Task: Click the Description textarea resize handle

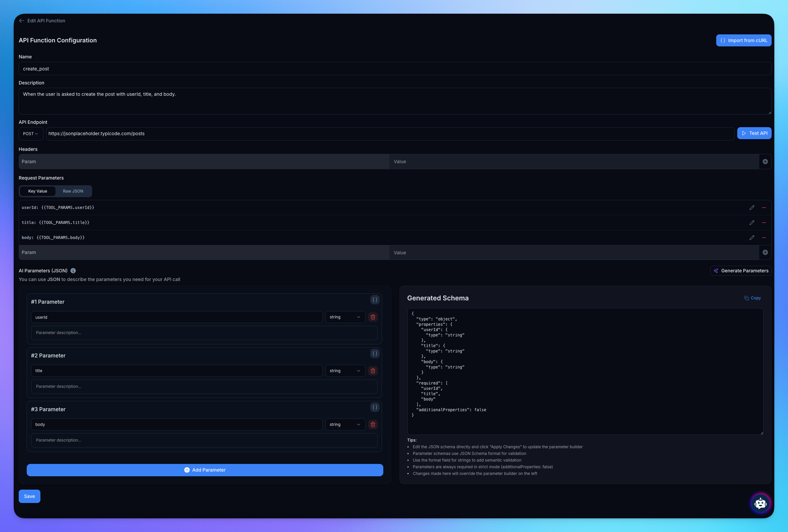Action: (770, 112)
